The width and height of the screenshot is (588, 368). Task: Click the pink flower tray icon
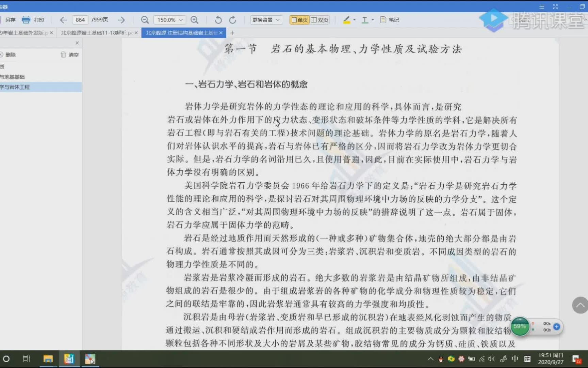coord(461,359)
